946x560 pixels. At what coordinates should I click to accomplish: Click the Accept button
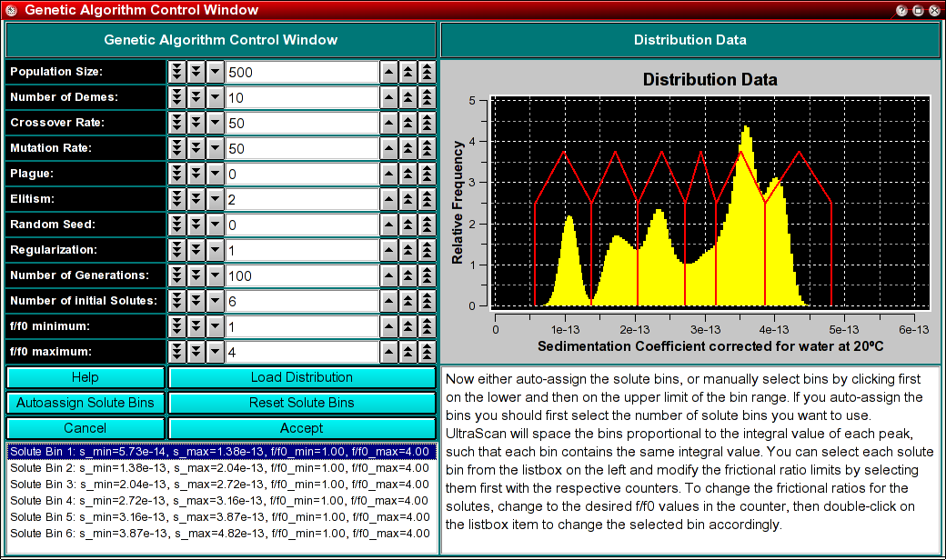pyautogui.click(x=302, y=428)
